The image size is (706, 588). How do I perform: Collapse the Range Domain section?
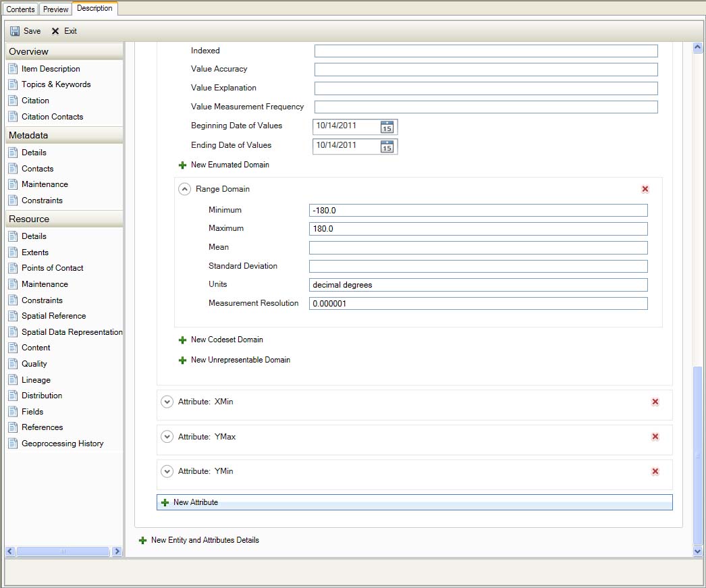(184, 190)
